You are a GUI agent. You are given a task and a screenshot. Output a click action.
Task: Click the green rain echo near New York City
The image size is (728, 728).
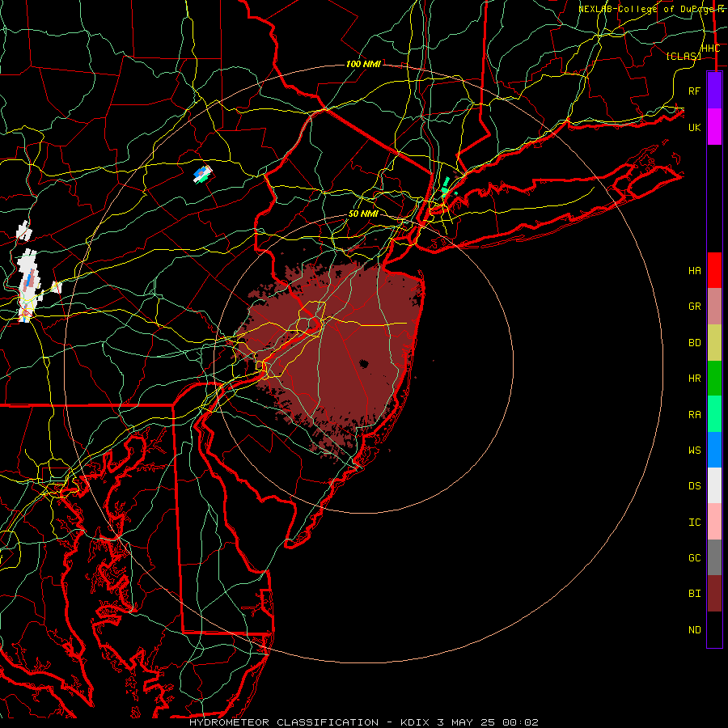[446, 185]
